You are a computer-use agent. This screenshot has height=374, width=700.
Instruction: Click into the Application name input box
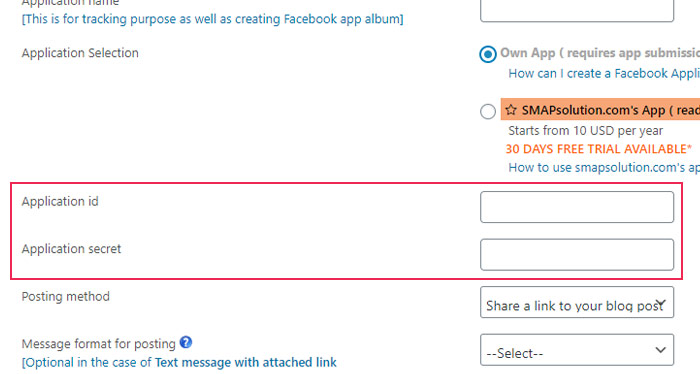click(x=577, y=10)
